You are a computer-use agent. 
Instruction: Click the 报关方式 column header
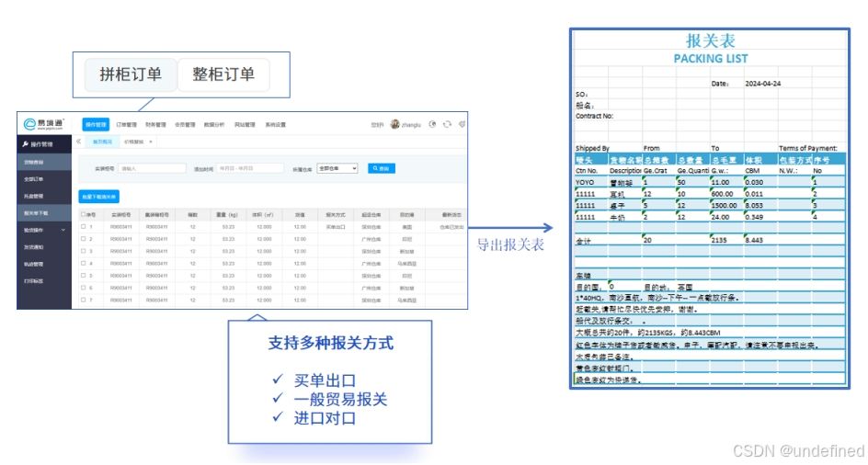[x=336, y=214]
